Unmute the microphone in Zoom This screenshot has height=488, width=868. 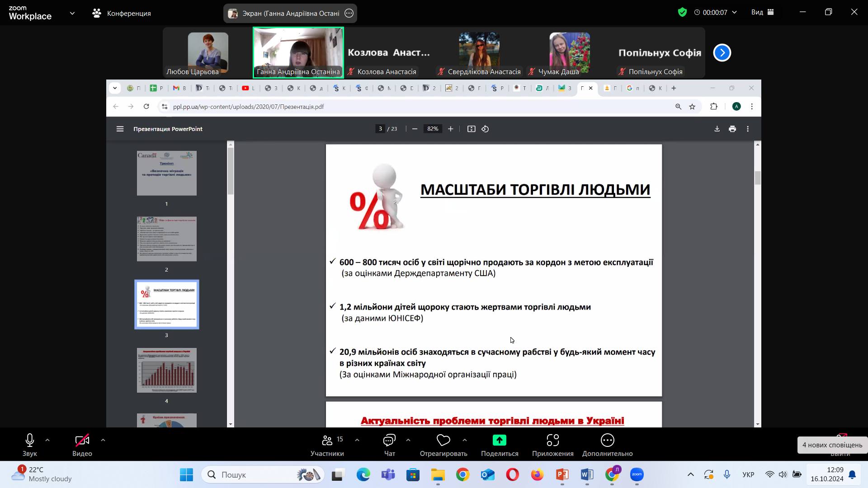[30, 440]
